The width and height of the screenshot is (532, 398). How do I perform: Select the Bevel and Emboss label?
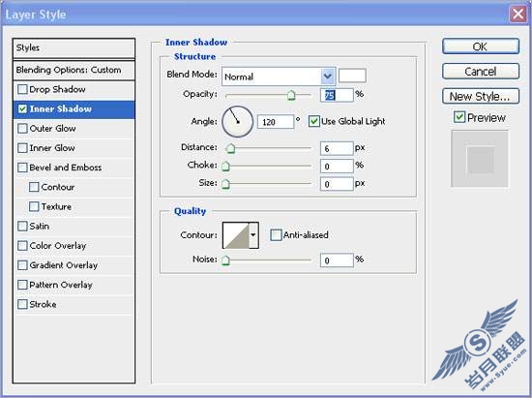point(66,168)
